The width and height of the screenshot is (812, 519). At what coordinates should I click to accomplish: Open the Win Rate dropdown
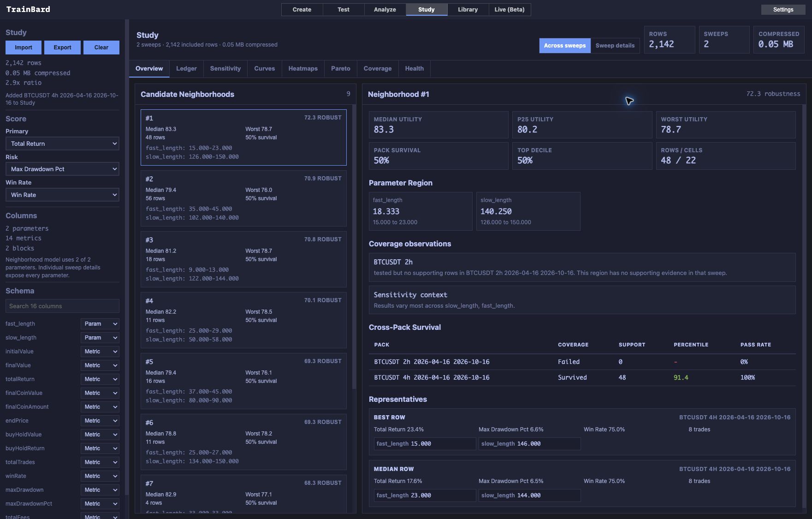coord(62,195)
